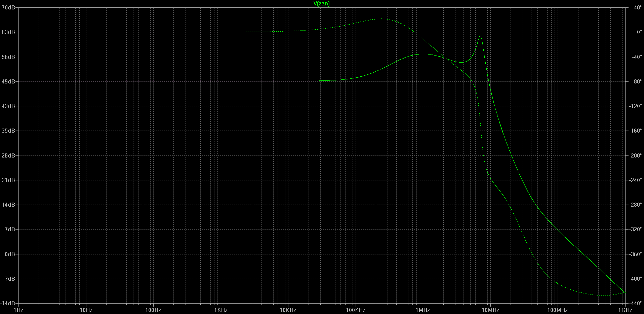The height and width of the screenshot is (314, 644).
Task: Pick the -200° phase axis label
Action: click(x=636, y=155)
